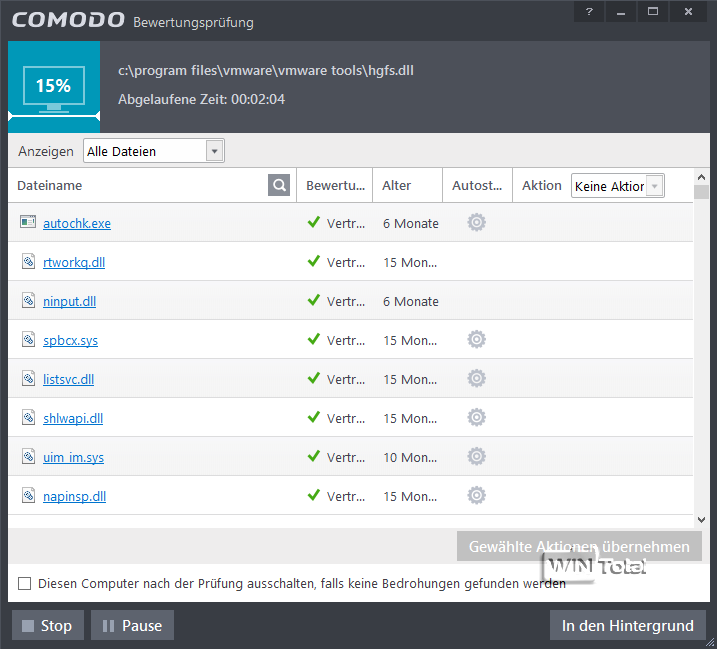Click the file icon next to shlwapi.dll
Screen dimensions: 717x649
[x=28, y=417]
